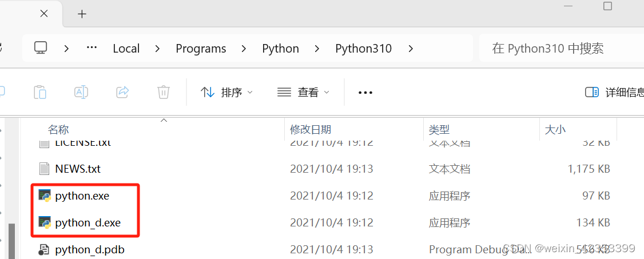Click the This PC monitor icon in address bar
Image resolution: width=644 pixels, height=259 pixels.
[x=41, y=48]
